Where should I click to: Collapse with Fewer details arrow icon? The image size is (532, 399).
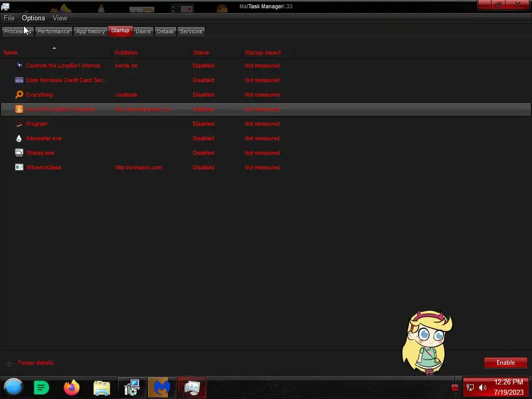[x=9, y=363]
